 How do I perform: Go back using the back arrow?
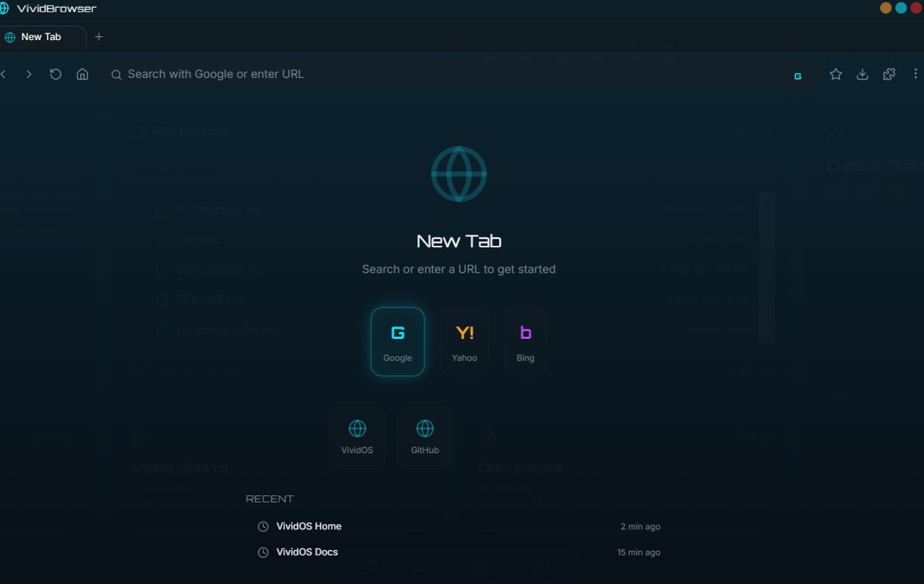pos(4,74)
